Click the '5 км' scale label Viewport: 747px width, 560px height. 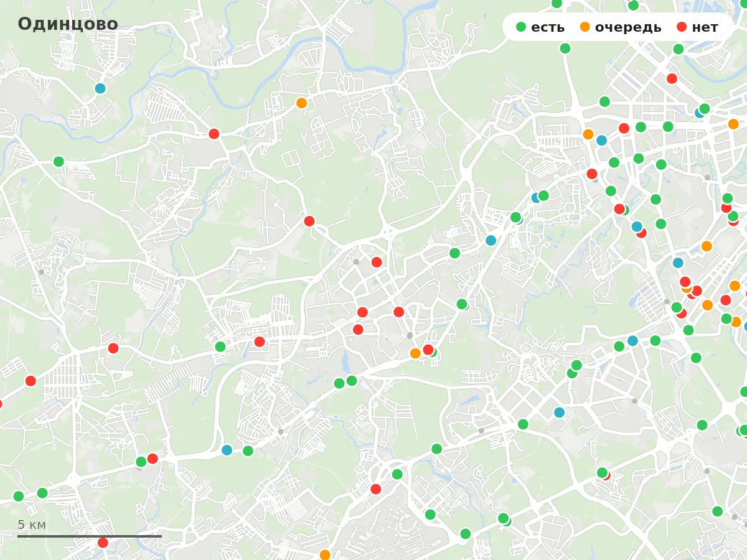[x=32, y=525]
